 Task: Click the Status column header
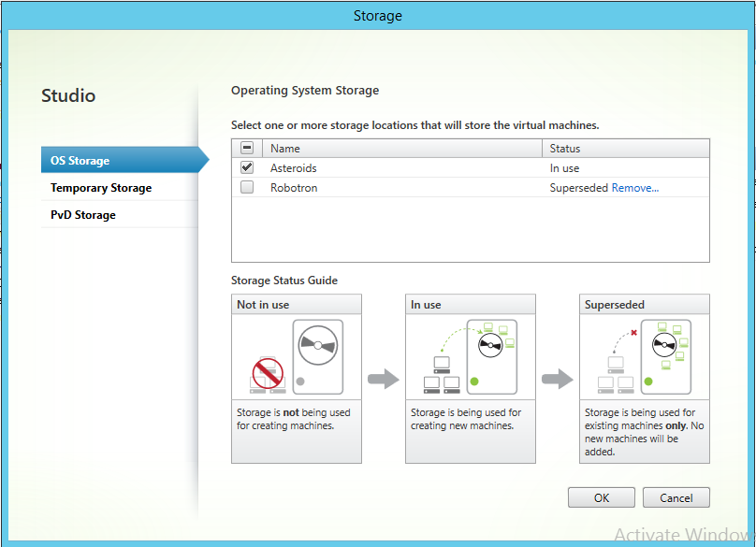coord(564,148)
